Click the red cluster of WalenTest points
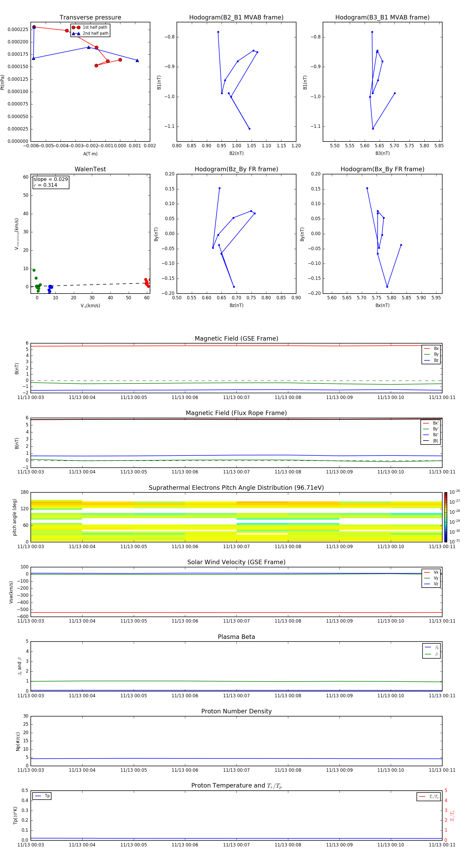Image resolution: width=473 pixels, height=868 pixels. (x=147, y=282)
